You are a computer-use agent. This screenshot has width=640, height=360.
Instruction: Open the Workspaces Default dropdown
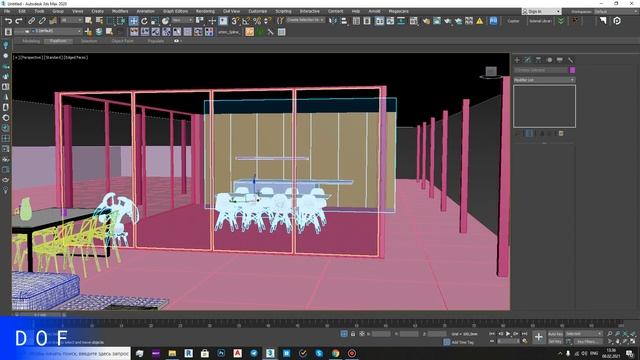[x=616, y=11]
